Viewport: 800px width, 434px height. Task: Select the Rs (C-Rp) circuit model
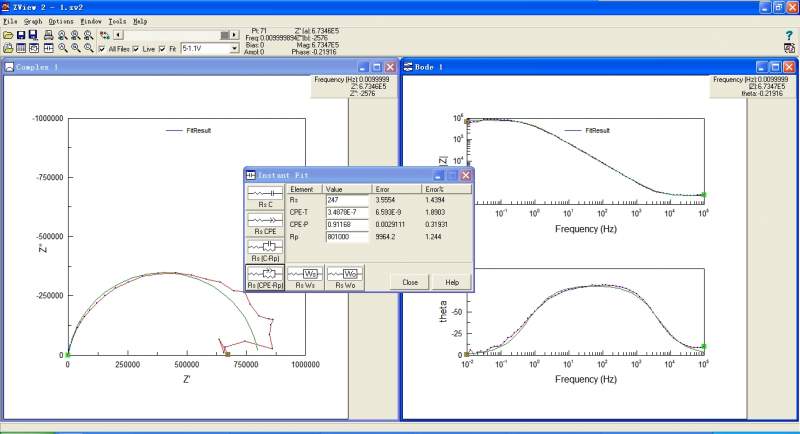(x=265, y=251)
